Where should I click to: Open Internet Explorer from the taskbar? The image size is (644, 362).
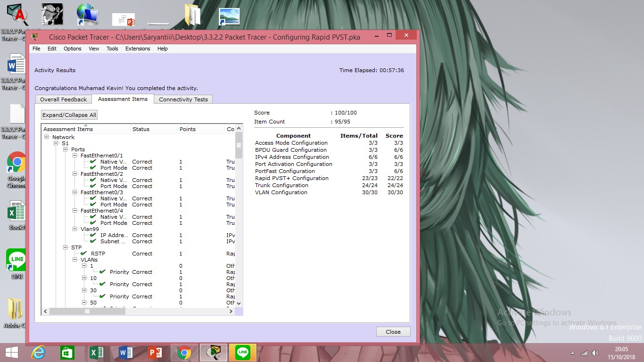(38, 352)
